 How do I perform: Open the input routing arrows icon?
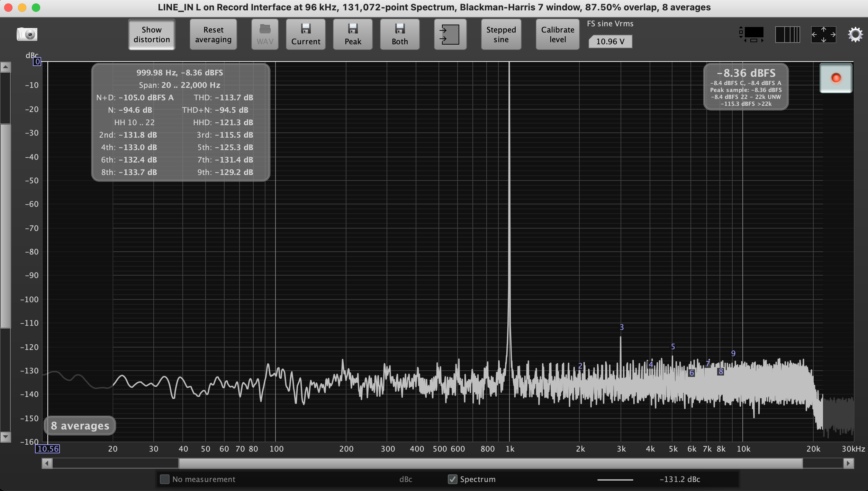(x=450, y=35)
